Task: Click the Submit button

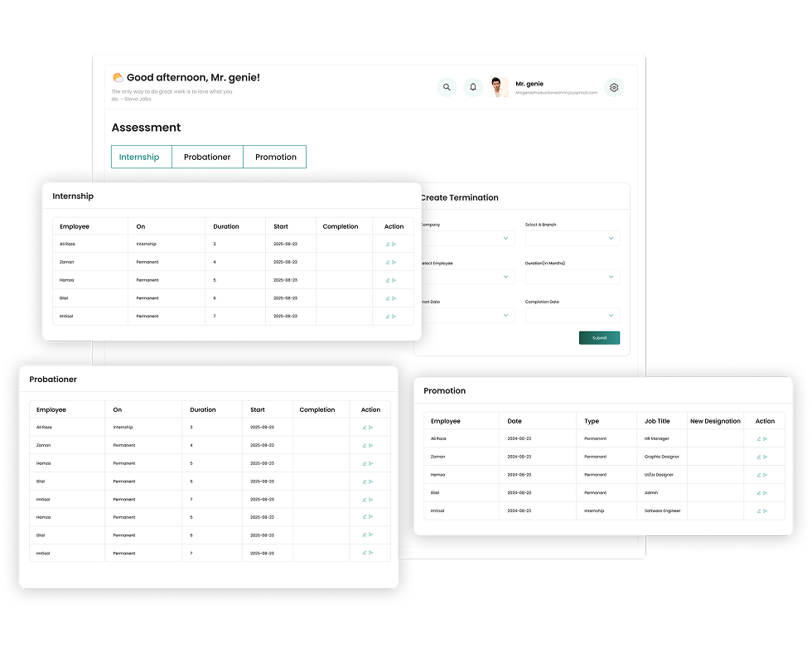Action: (599, 338)
